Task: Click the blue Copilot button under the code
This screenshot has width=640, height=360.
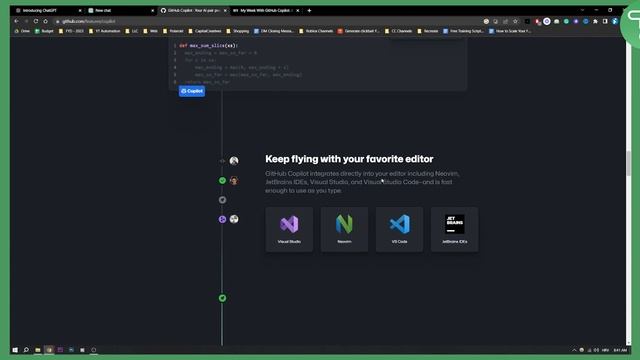Action: click(x=192, y=91)
